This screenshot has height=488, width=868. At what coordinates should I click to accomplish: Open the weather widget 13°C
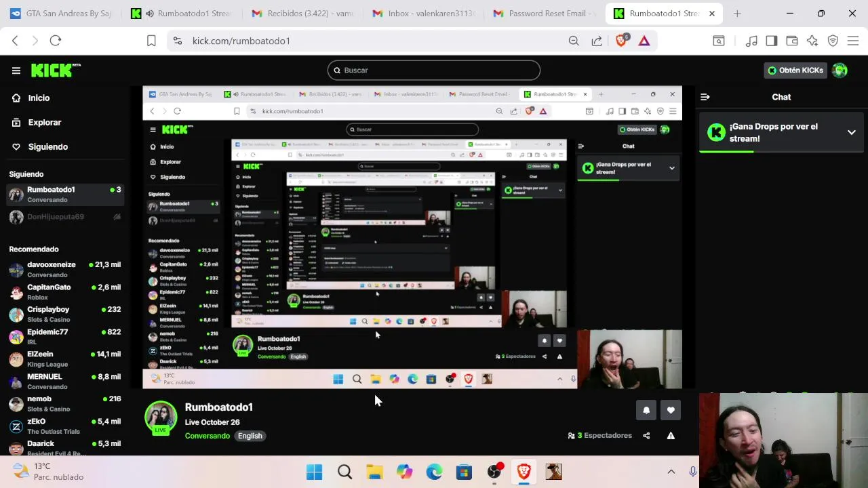[x=49, y=472]
